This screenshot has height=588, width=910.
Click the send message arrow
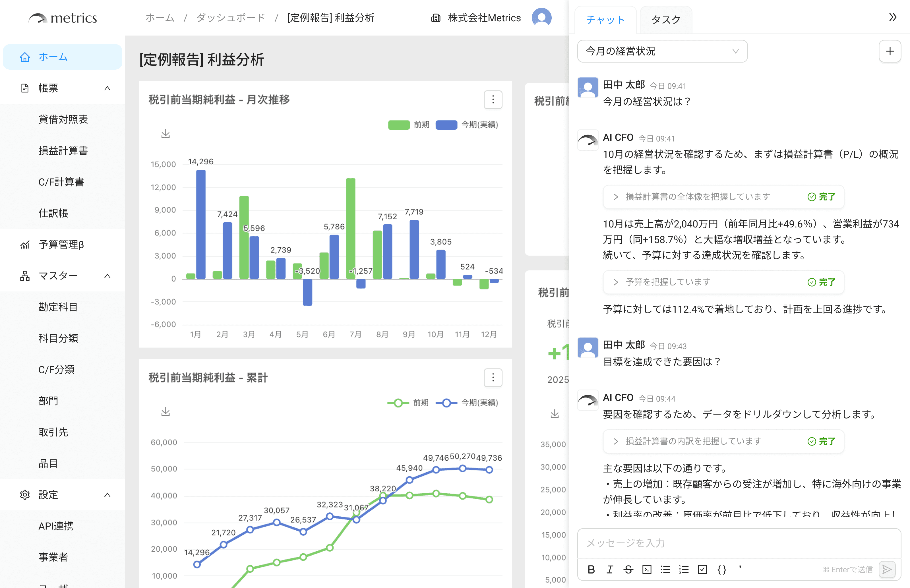tap(887, 570)
